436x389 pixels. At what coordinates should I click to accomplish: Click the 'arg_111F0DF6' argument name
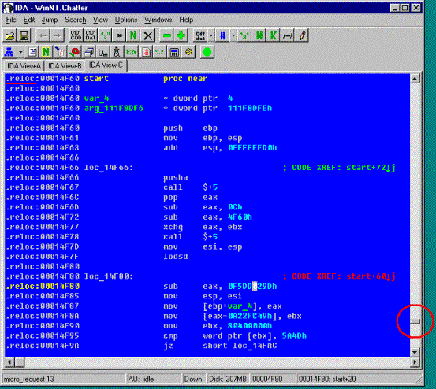(x=114, y=108)
